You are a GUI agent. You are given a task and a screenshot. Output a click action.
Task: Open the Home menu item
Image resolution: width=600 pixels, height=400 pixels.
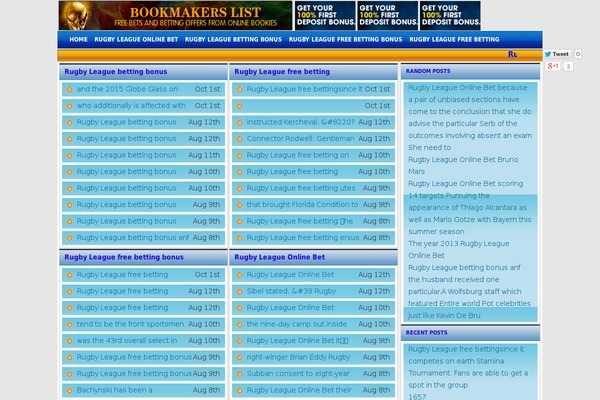tap(78, 39)
